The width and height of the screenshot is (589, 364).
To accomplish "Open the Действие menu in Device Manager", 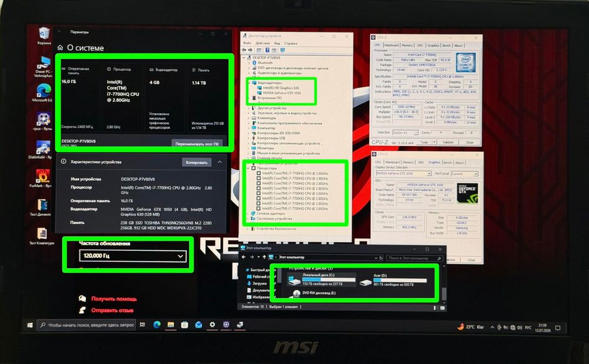I will [263, 43].
